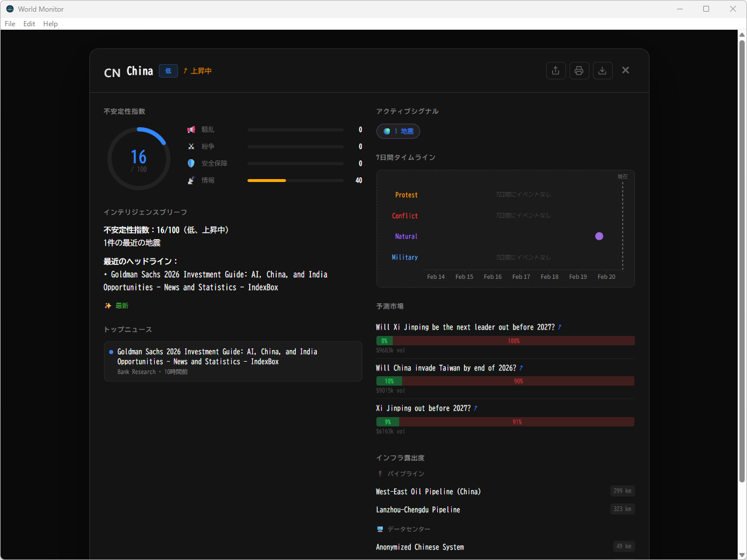Viewport: 747px width, 560px height.
Task: Click the instability index 16 gauge
Action: (139, 159)
